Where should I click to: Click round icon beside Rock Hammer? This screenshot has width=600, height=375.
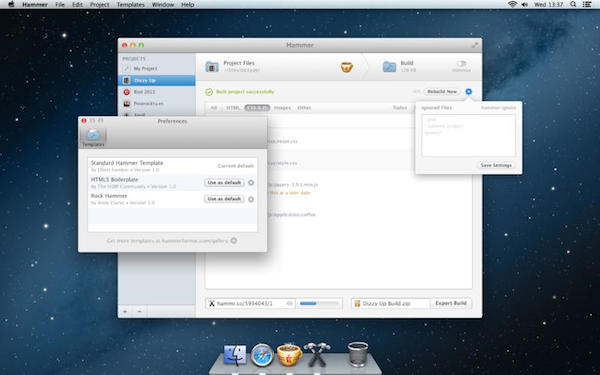tap(251, 199)
